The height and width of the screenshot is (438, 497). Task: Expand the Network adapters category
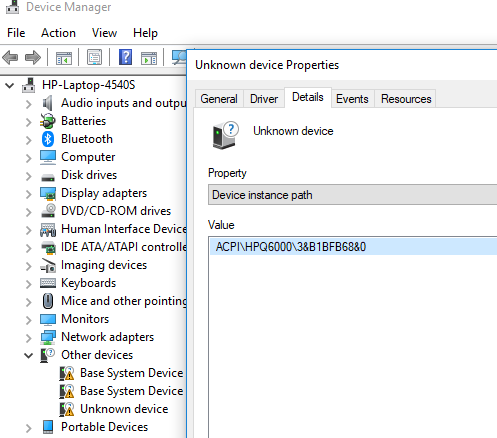point(29,338)
